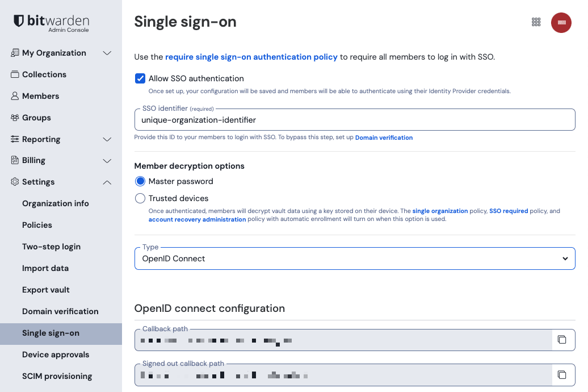This screenshot has height=392, width=588.
Task: Click the Bitwarden shield logo
Action: tap(18, 20)
